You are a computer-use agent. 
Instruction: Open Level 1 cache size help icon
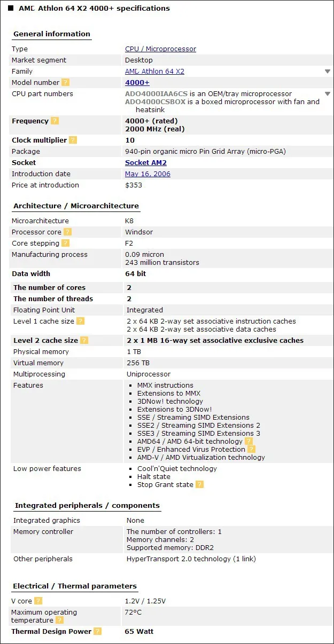click(x=80, y=321)
